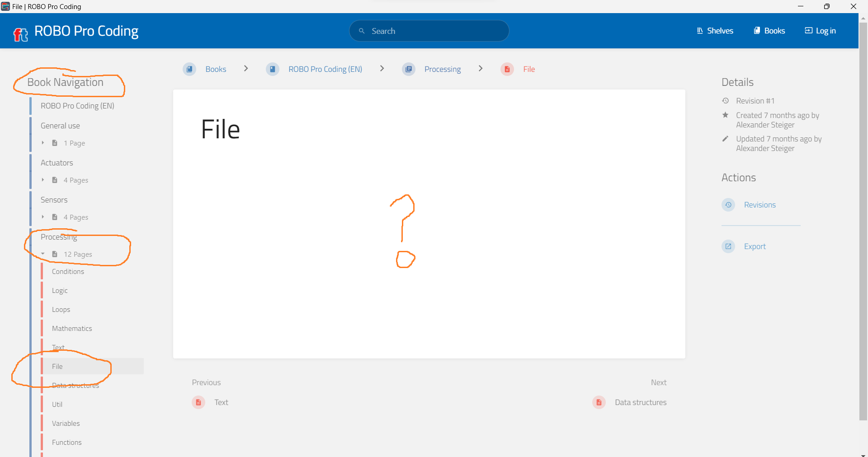
Task: Click the page icon beside 1 Page
Action: pyautogui.click(x=55, y=143)
